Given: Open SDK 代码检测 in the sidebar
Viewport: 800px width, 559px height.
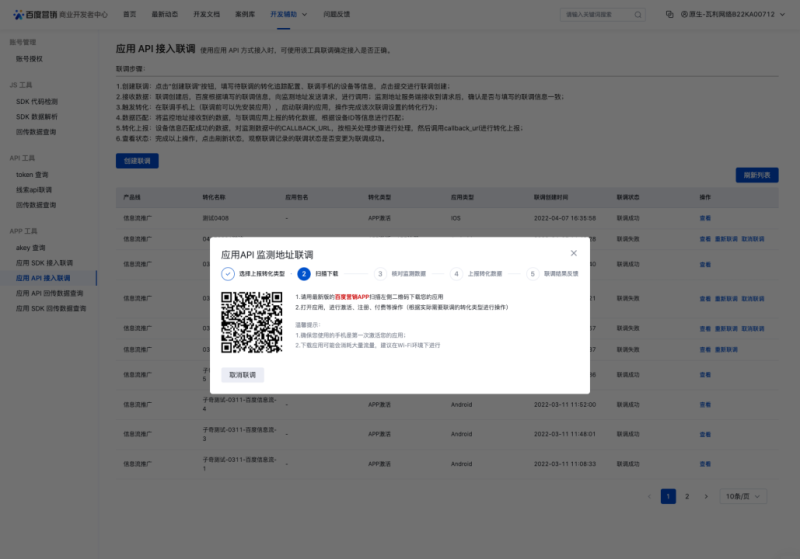Looking at the screenshot, I should pos(37,101).
